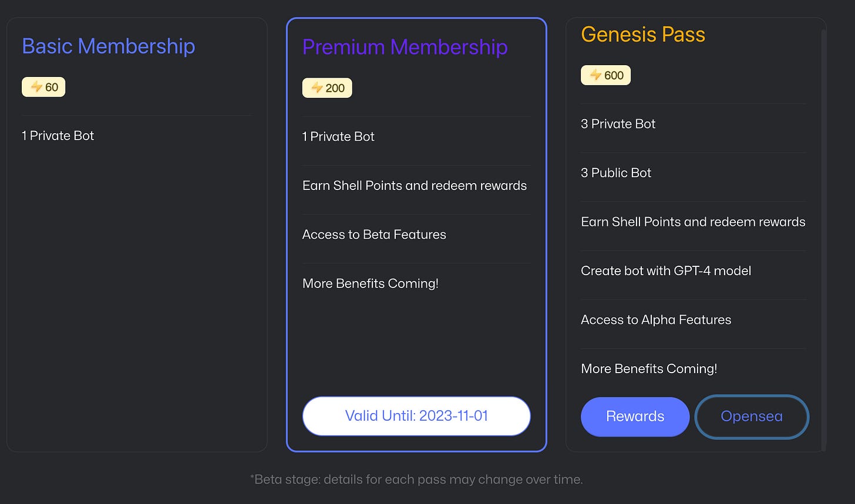Open the Opensea link button
The width and height of the screenshot is (855, 504).
(x=752, y=417)
